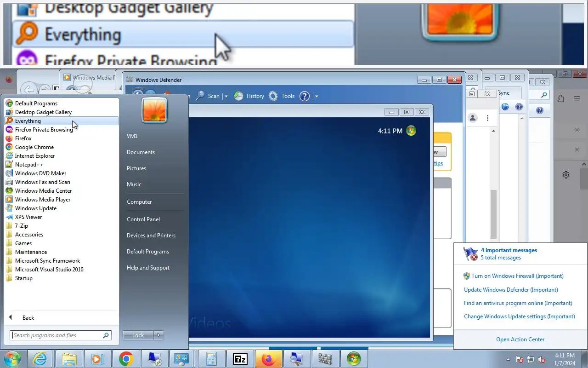Expand the Games folder
This screenshot has width=588, height=368.
(62, 243)
